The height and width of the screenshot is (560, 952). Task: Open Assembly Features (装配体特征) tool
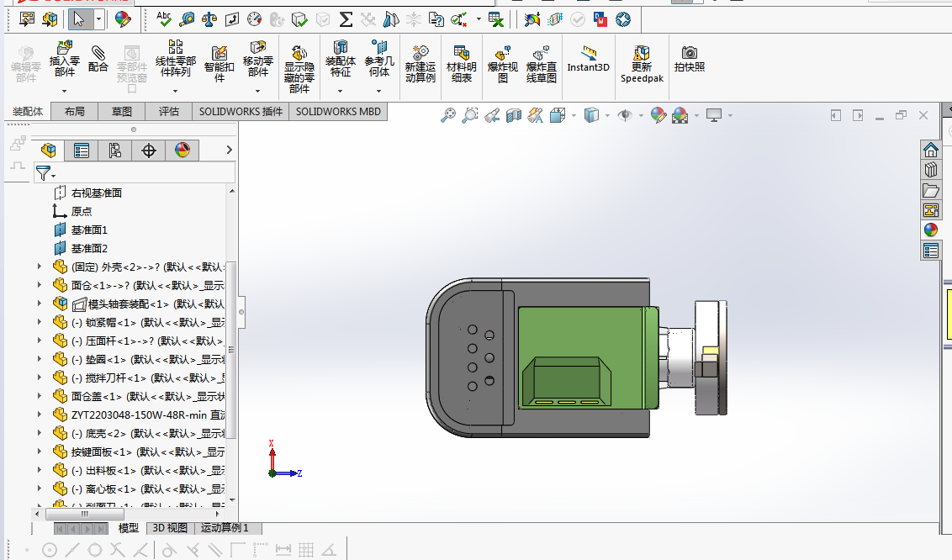tap(340, 58)
